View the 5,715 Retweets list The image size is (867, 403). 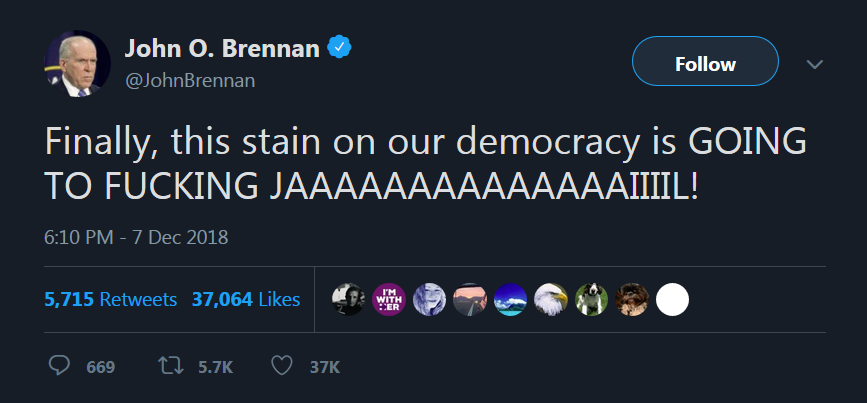[111, 300]
